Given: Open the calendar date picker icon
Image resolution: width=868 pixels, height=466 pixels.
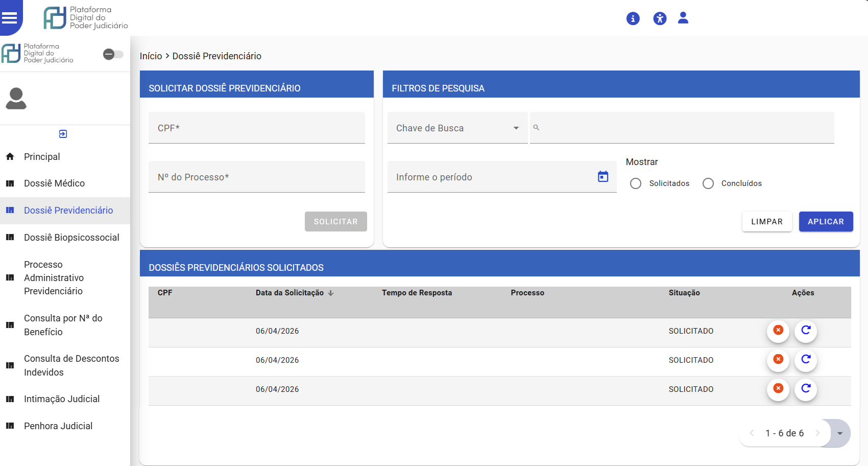Looking at the screenshot, I should point(603,176).
